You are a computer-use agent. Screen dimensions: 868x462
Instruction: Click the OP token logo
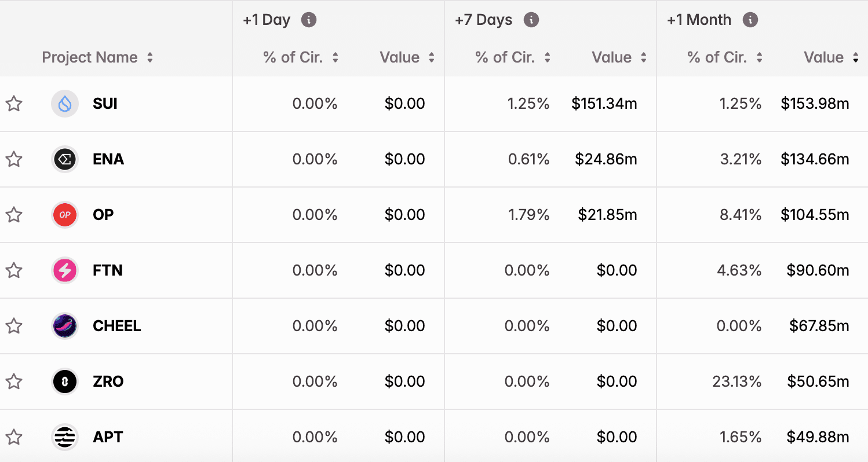coord(64,214)
